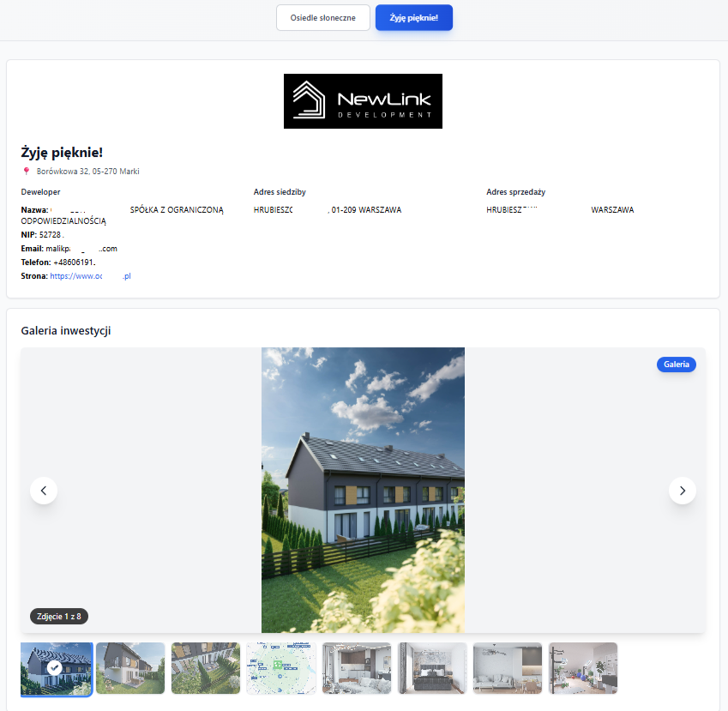Viewport: 728px width, 711px height.
Task: Click the Zdjęcie 1 z 8 counter
Action: coord(60,616)
